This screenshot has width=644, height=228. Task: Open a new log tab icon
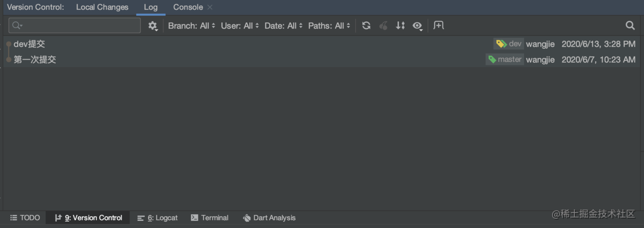click(x=439, y=25)
